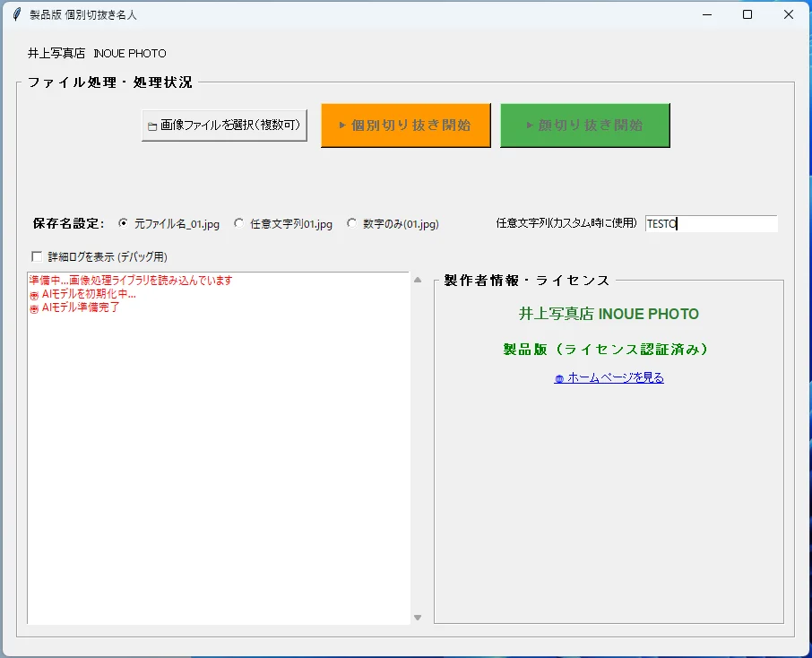Open image file selection dialog (画像ファイルを選択)
This screenshot has height=658, width=812.
(x=224, y=125)
